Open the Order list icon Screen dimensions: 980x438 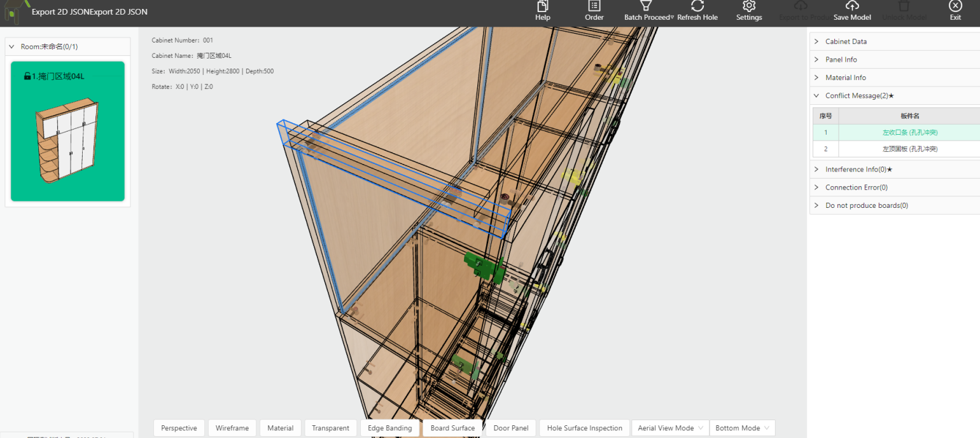click(594, 6)
